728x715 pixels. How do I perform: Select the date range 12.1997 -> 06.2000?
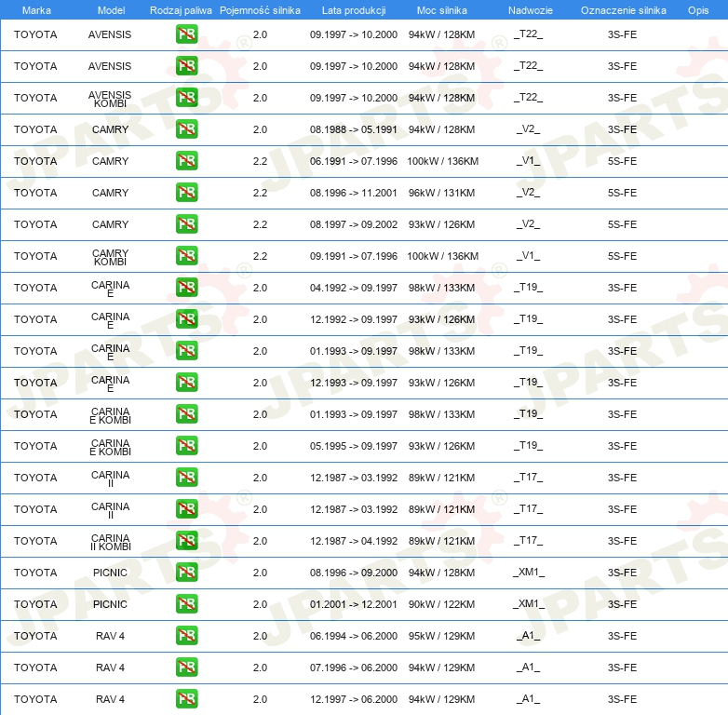(354, 699)
